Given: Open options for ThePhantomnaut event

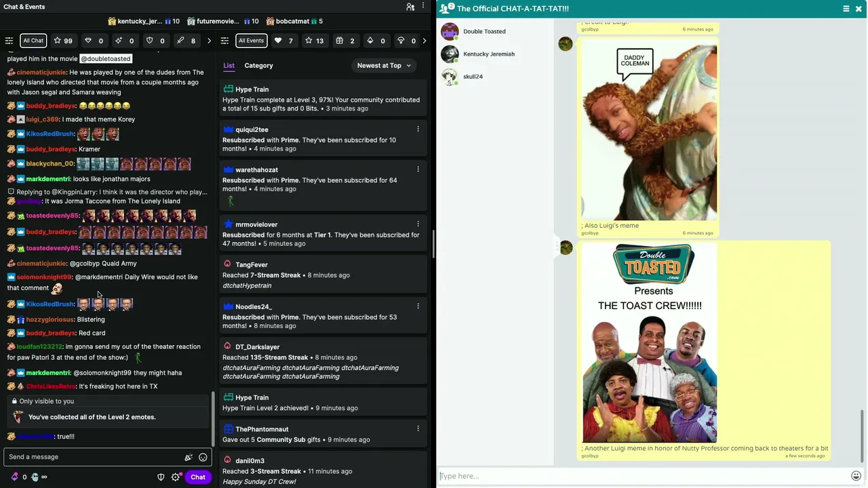Looking at the screenshot, I should pyautogui.click(x=418, y=428).
